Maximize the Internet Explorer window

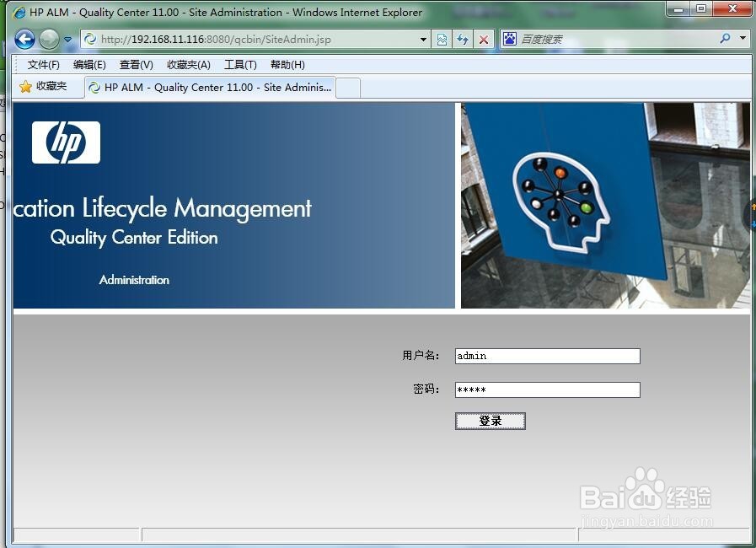700,8
